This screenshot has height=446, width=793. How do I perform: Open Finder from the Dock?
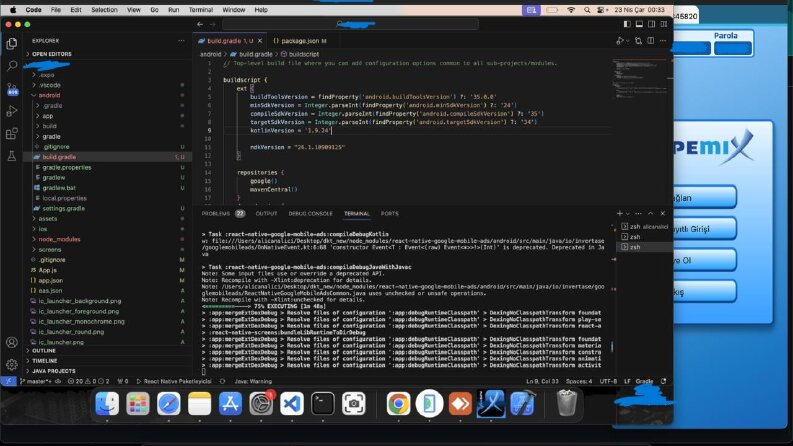tap(107, 404)
